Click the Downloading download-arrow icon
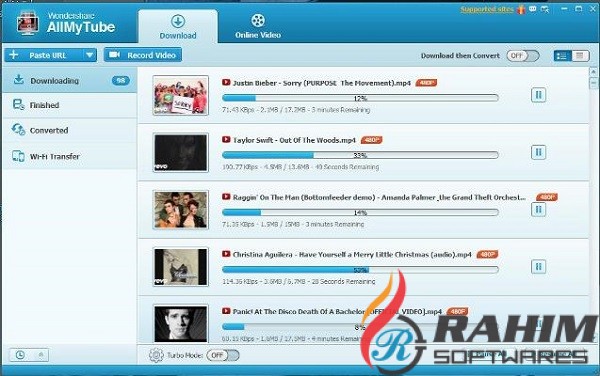600x376 pixels. pyautogui.click(x=18, y=80)
